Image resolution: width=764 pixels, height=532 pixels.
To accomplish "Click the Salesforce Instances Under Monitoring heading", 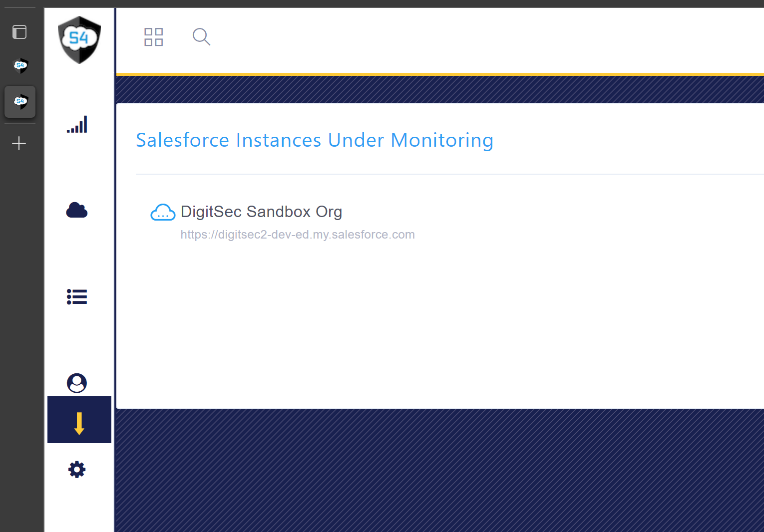I will 315,140.
